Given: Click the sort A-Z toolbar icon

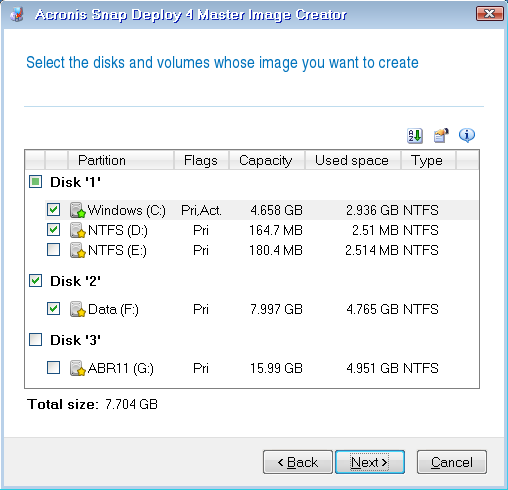Looking at the screenshot, I should [x=415, y=136].
